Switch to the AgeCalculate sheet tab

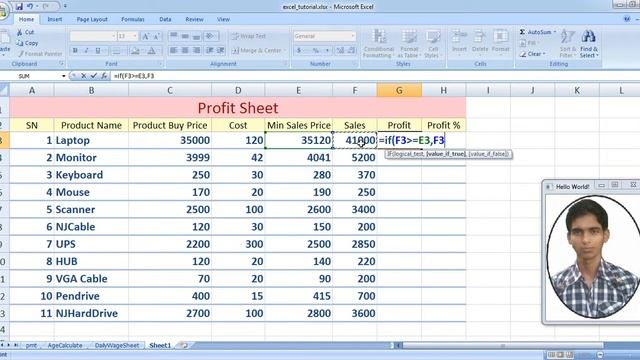pyautogui.click(x=65, y=345)
